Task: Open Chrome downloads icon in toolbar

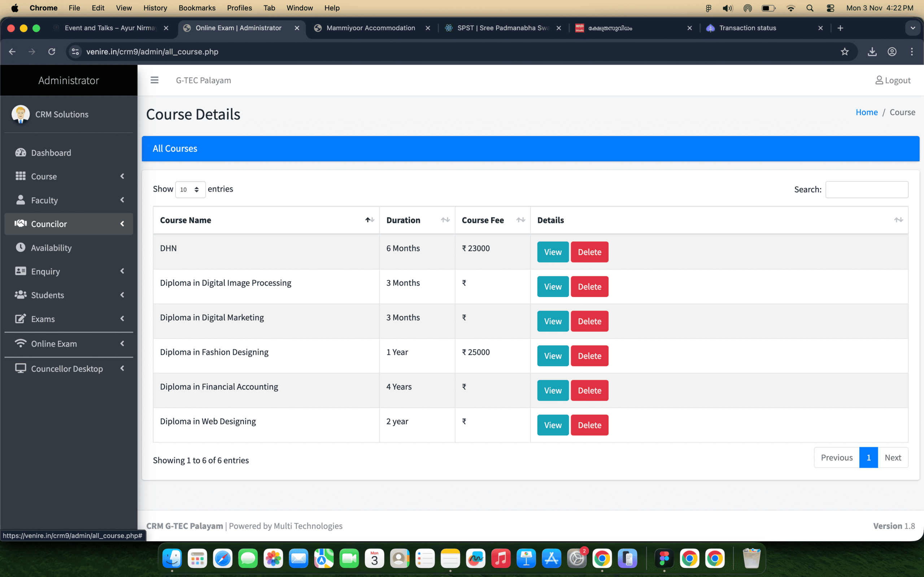Action: coord(872,52)
